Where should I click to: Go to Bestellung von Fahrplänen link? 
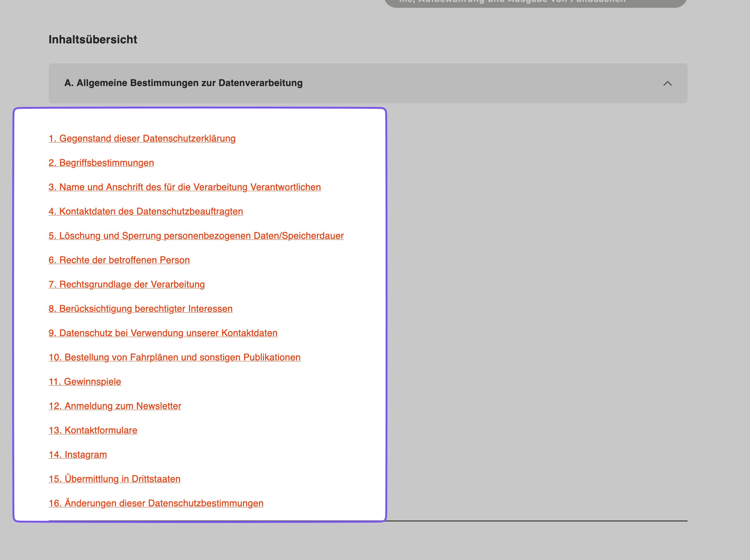(174, 357)
